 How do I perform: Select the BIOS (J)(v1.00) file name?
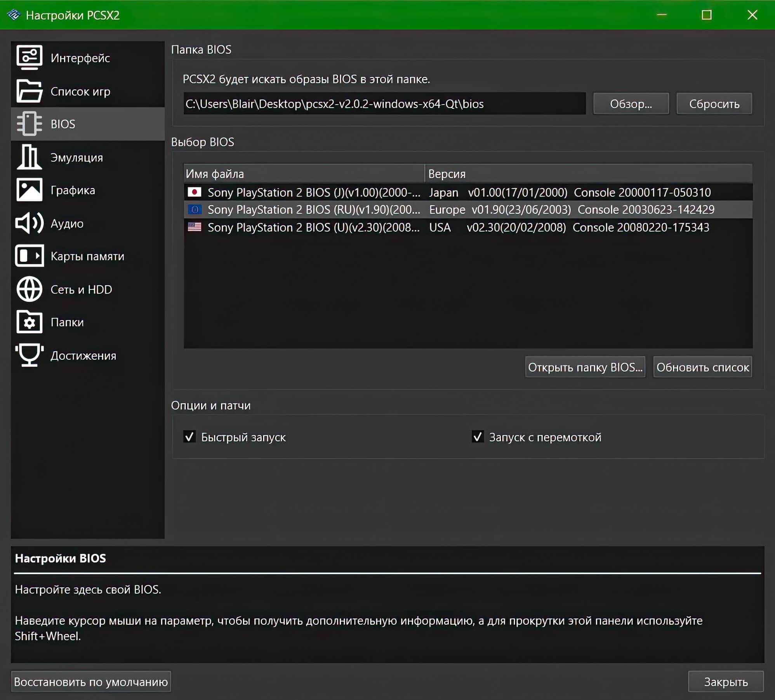(x=314, y=192)
